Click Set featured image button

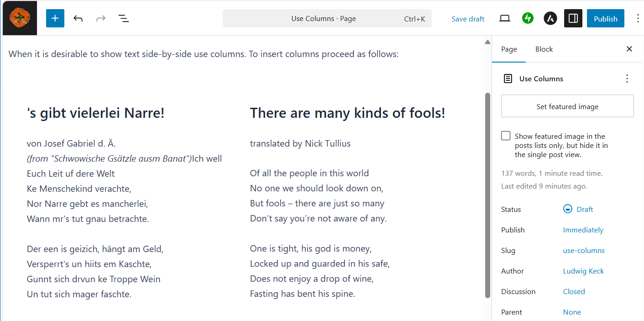[x=567, y=106]
